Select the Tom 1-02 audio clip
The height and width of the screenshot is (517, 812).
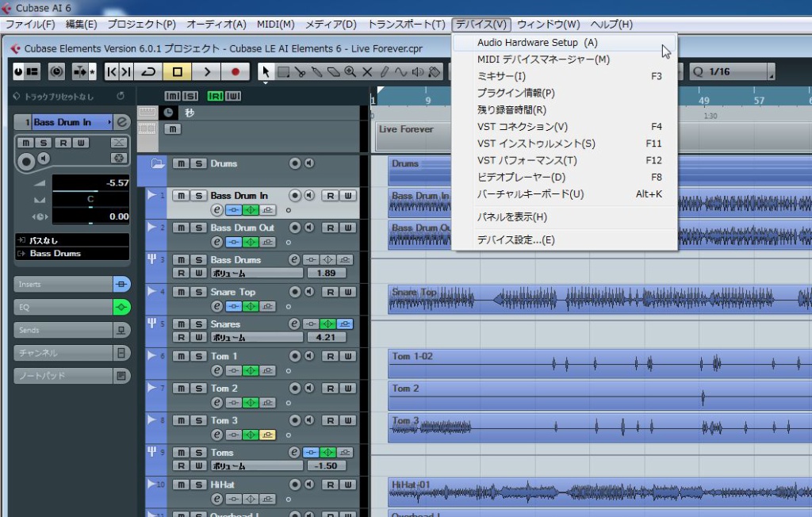click(599, 364)
